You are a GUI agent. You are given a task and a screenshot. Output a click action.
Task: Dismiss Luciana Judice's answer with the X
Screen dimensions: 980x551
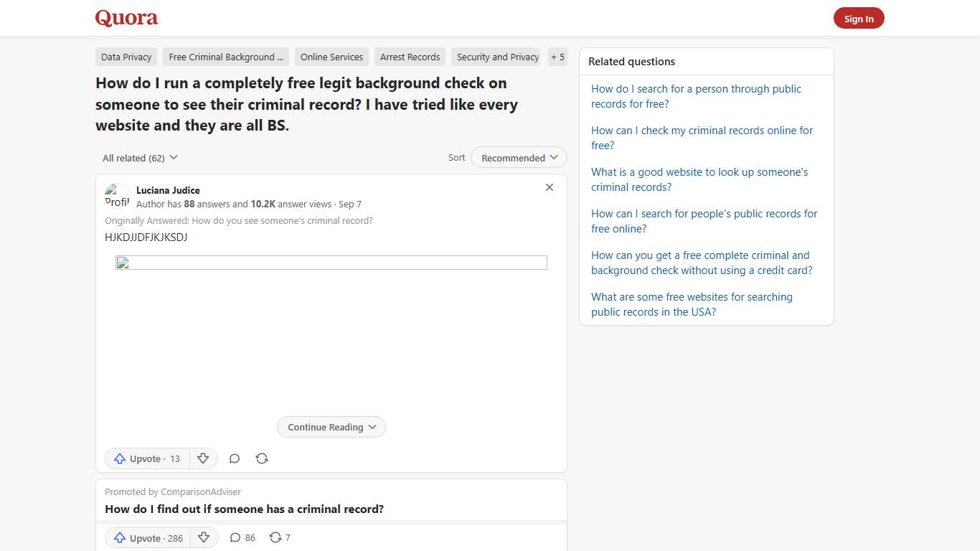click(x=550, y=187)
